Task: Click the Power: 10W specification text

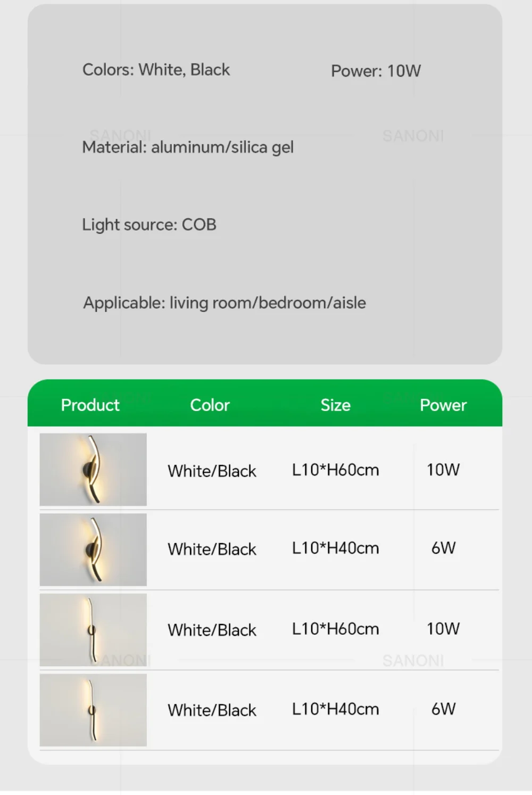Action: (x=376, y=71)
